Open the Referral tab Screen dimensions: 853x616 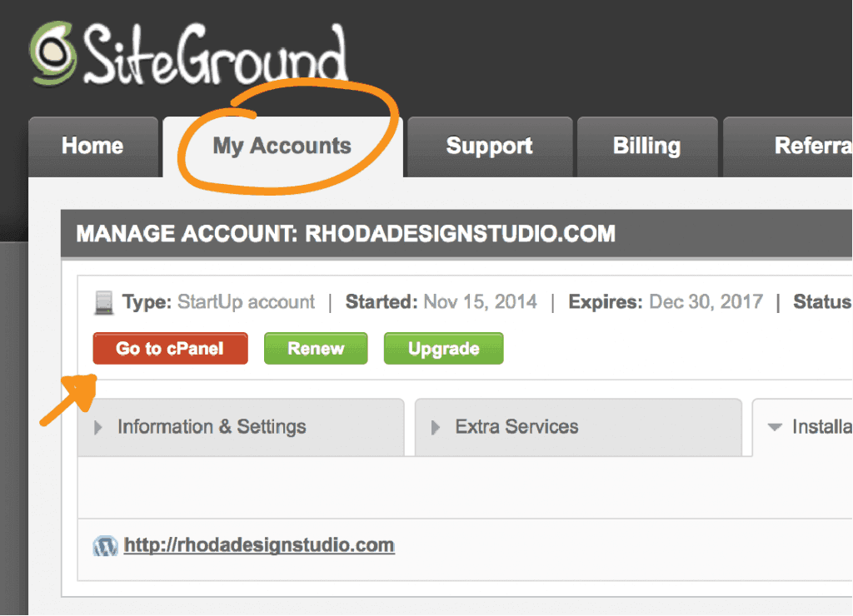(x=788, y=147)
